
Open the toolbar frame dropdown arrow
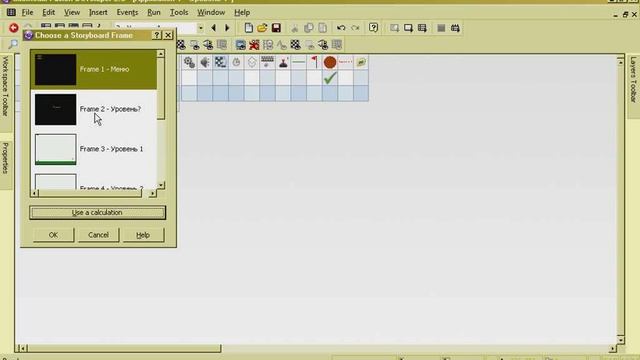[200, 28]
